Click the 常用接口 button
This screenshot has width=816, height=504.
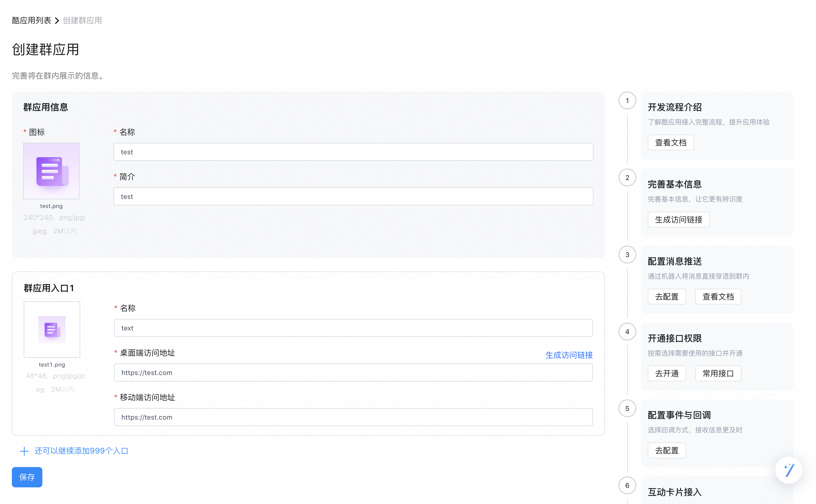tap(718, 373)
